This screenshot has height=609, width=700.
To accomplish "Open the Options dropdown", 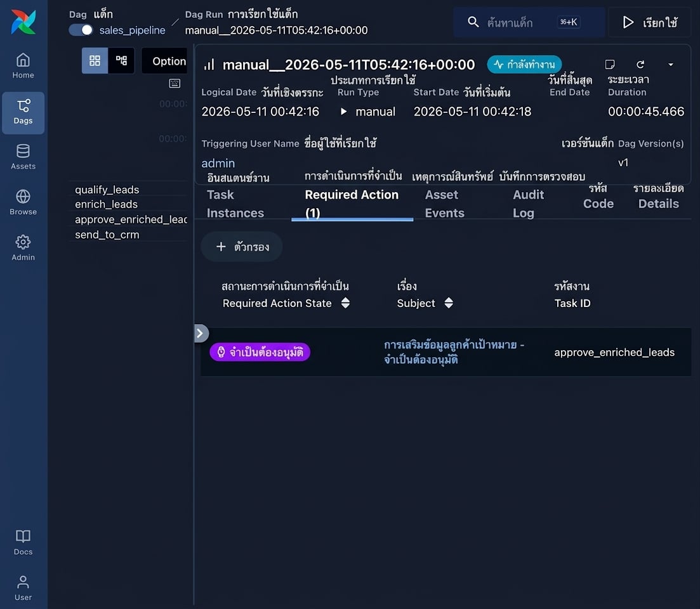I will tap(165, 61).
